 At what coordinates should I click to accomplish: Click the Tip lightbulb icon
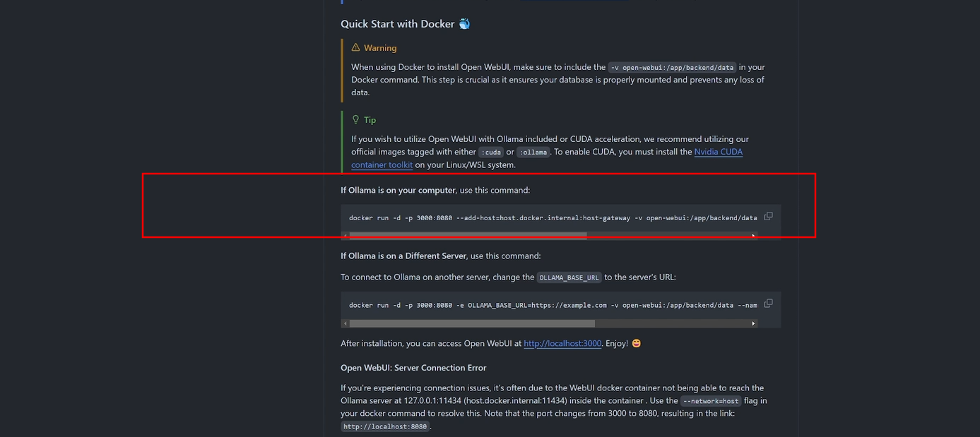pos(355,120)
